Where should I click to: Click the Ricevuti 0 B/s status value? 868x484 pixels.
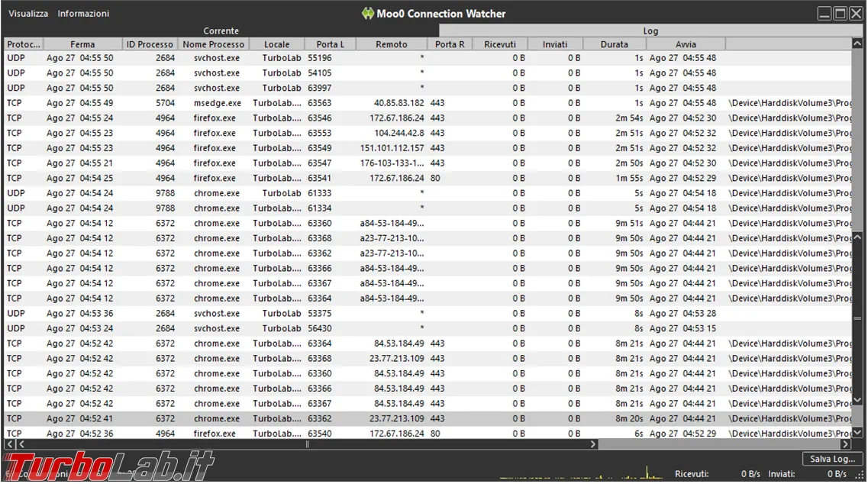point(750,474)
